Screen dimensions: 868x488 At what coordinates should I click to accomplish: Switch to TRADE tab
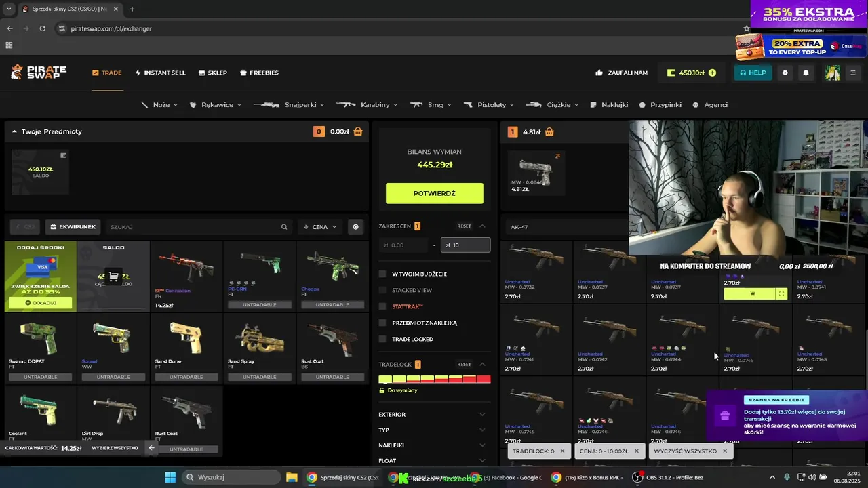(x=107, y=73)
